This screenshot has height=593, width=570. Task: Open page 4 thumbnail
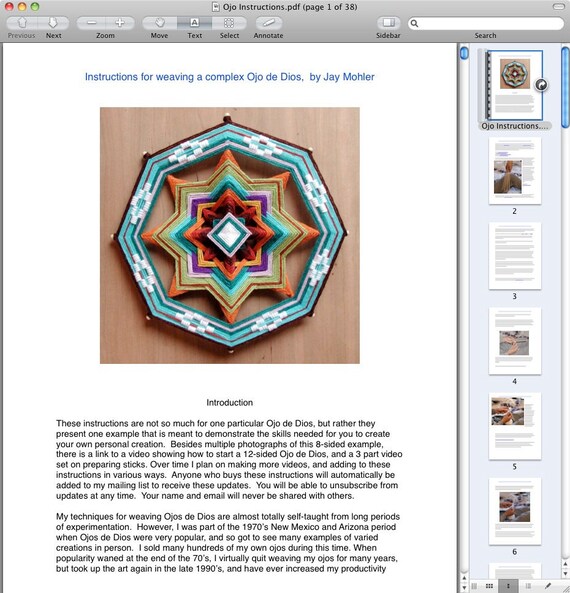514,341
